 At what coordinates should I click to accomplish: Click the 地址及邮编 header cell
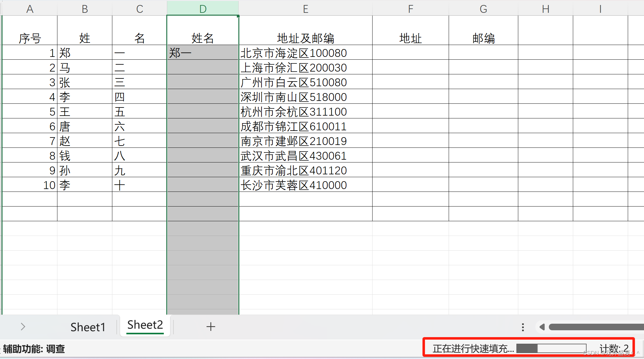(x=305, y=38)
